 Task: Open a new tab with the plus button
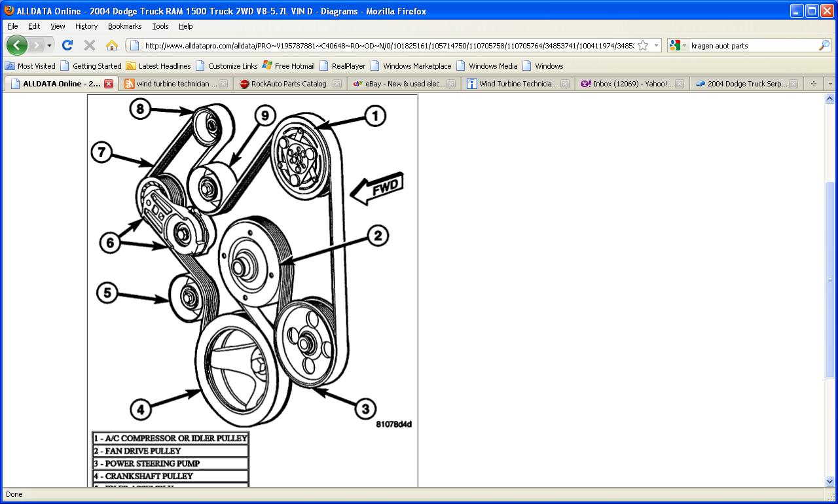tap(813, 84)
